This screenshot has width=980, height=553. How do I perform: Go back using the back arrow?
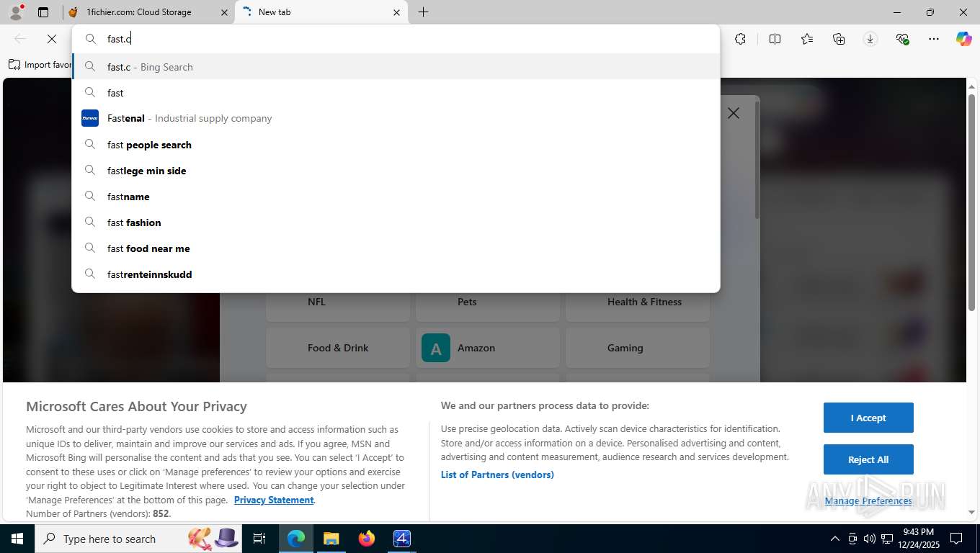(20, 39)
